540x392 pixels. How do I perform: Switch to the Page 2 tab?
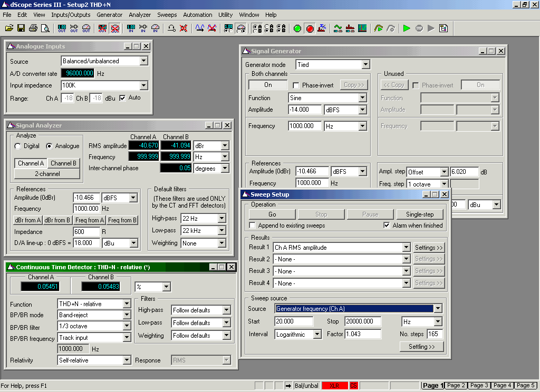(456, 386)
